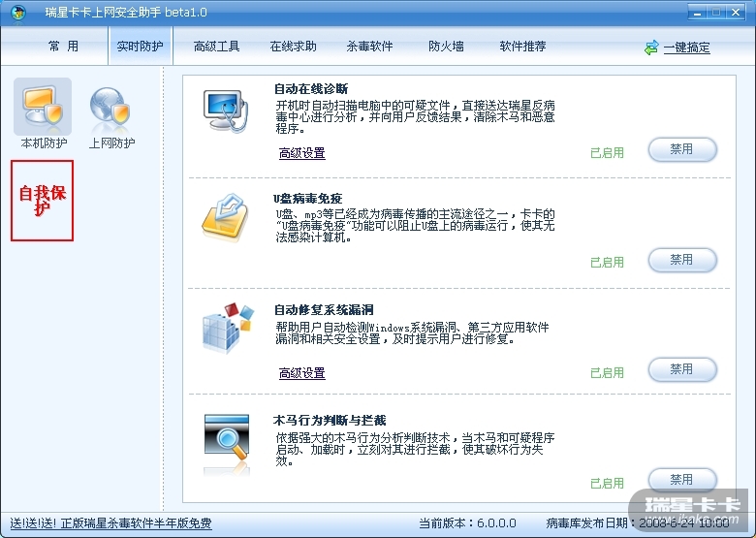
Task: Click the 自动在线诊断 heading
Action: (311, 89)
